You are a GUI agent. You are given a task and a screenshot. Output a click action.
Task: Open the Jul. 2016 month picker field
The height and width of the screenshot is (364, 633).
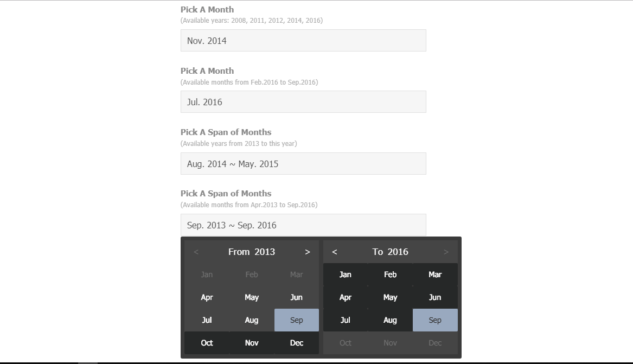coord(303,101)
